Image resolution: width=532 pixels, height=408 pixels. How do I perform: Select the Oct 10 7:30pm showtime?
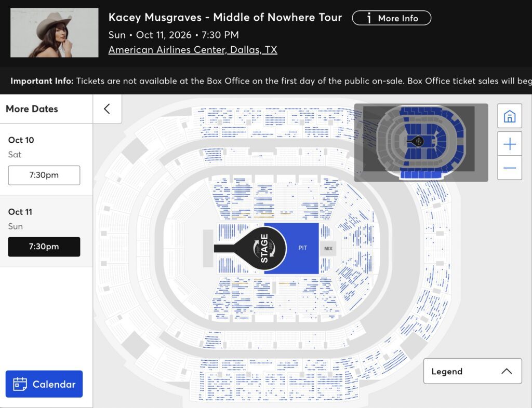[44, 175]
